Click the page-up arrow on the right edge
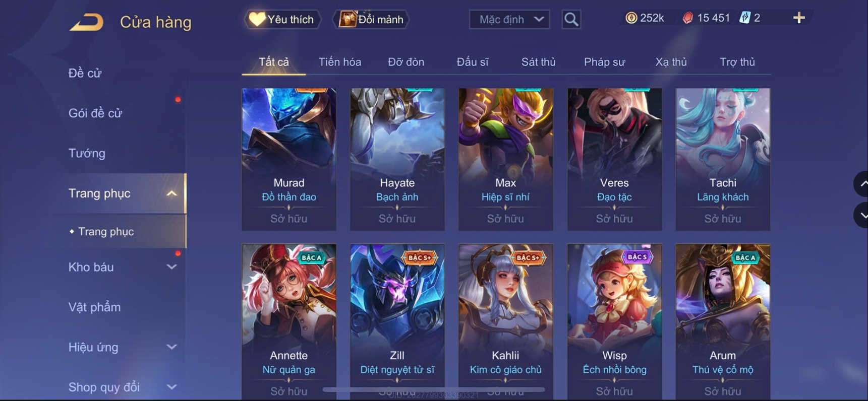Image resolution: width=868 pixels, height=401 pixels. pyautogui.click(x=861, y=184)
